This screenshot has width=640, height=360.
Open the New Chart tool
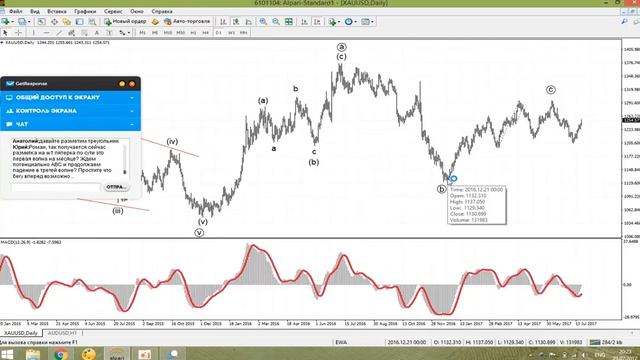pos(5,22)
